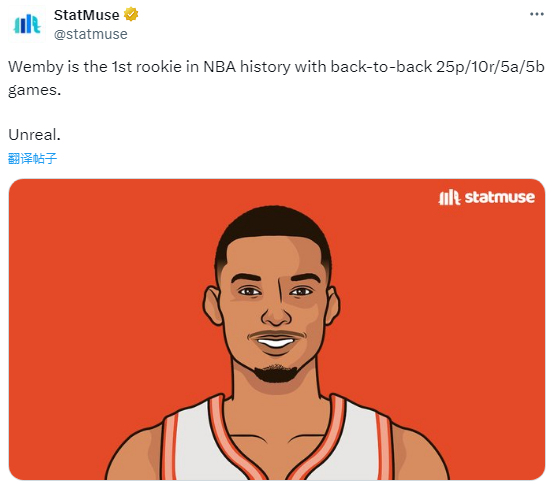Screen dimensions: 557x484
Task: Click the word Unreal. in the post
Action: point(34,135)
